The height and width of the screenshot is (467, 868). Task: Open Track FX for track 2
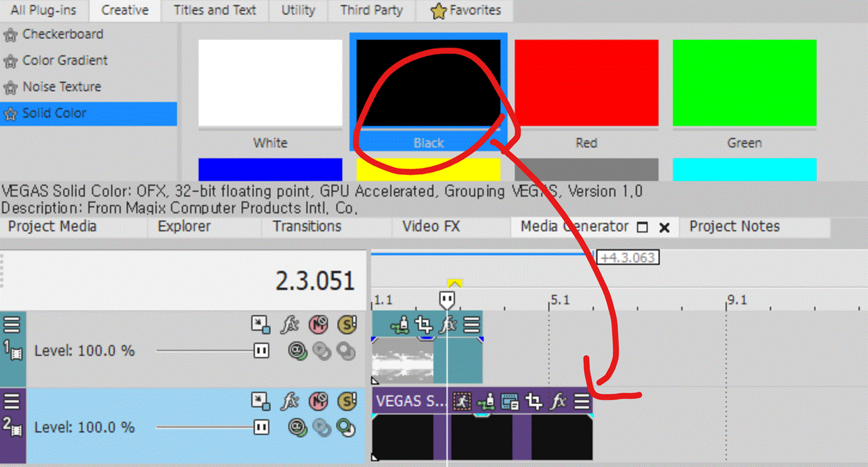point(290,401)
